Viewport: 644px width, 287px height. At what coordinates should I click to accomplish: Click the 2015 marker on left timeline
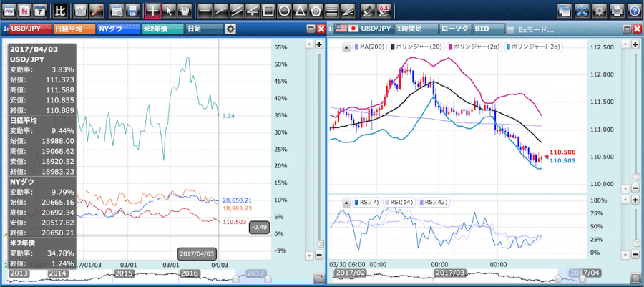(125, 273)
